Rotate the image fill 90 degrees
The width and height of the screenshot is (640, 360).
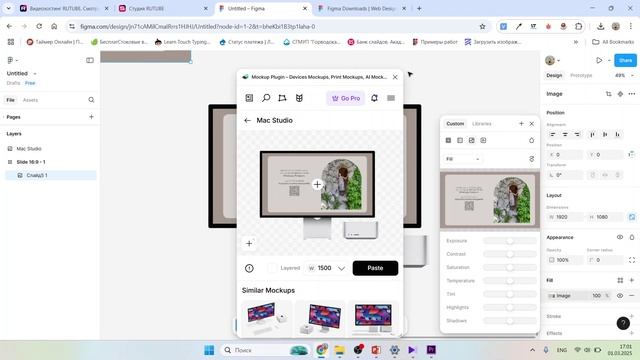(531, 159)
